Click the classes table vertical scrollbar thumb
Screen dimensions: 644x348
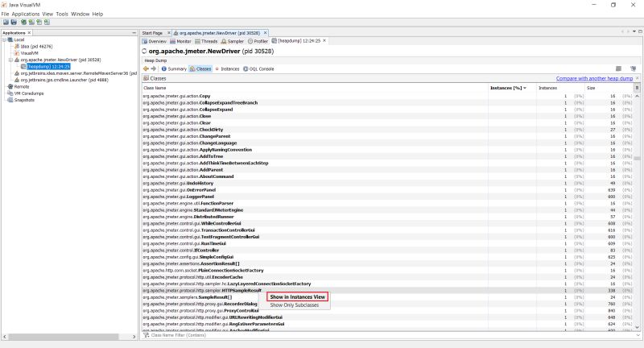click(x=637, y=158)
